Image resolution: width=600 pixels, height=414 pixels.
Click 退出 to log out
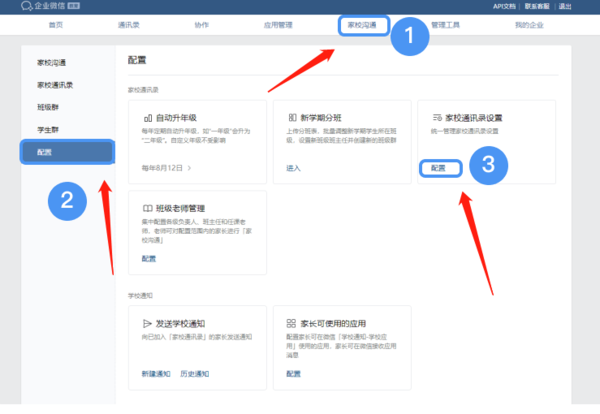[565, 6]
